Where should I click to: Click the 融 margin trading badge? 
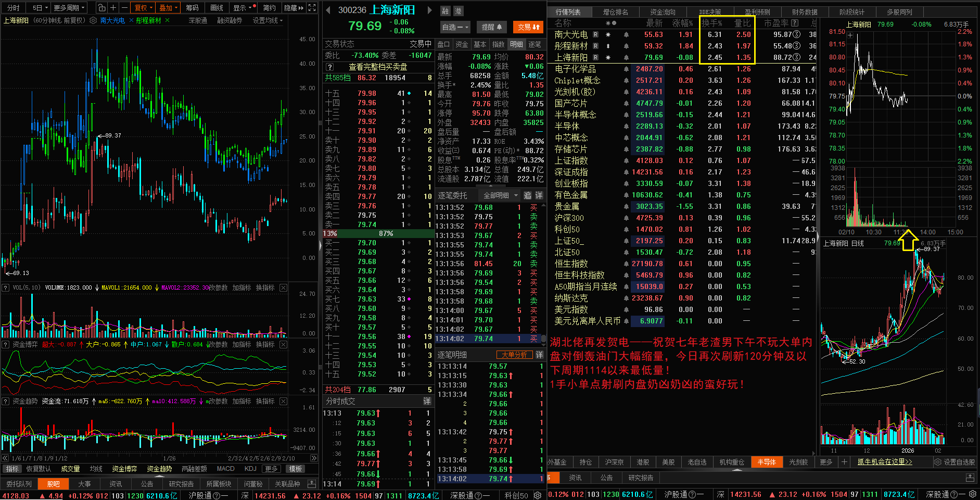point(445,11)
